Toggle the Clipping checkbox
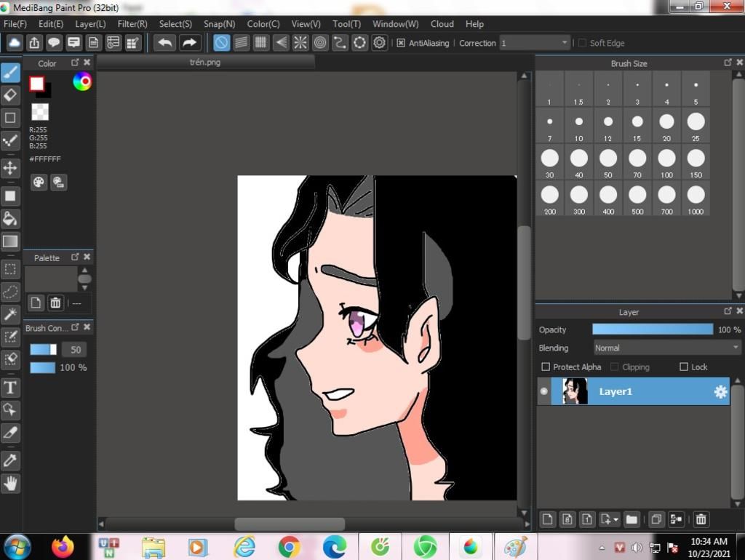Viewport: 745px width, 560px height. tap(614, 367)
